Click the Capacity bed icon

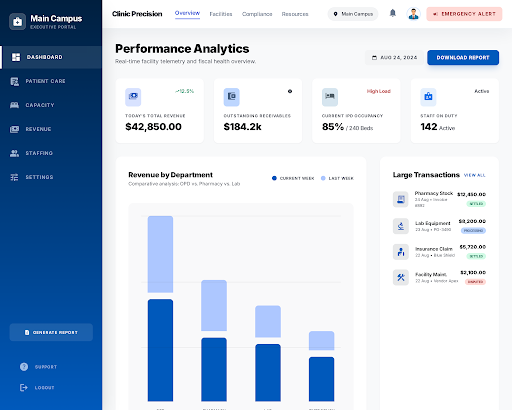[x=14, y=105]
